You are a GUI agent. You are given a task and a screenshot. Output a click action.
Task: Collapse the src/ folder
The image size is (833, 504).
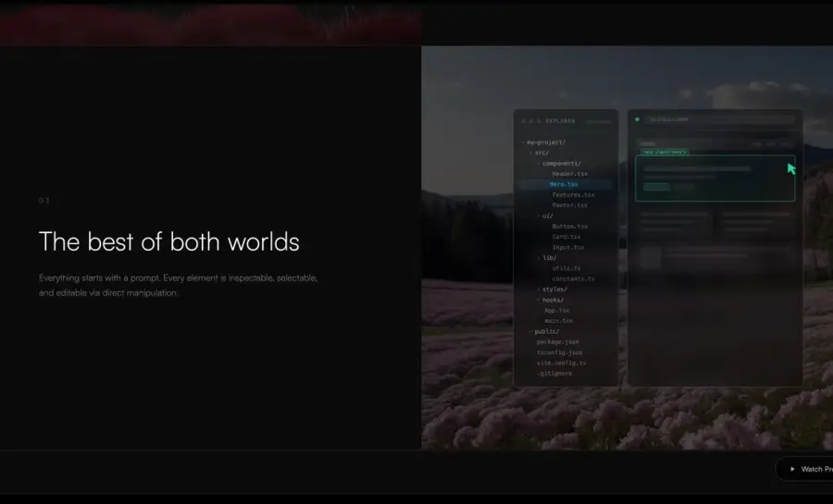[x=541, y=153]
